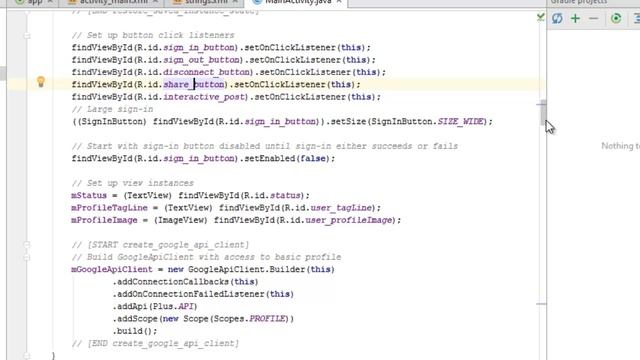
Task: Click .addOnConnectionFailedListener(this) line
Action: pyautogui.click(x=203, y=294)
